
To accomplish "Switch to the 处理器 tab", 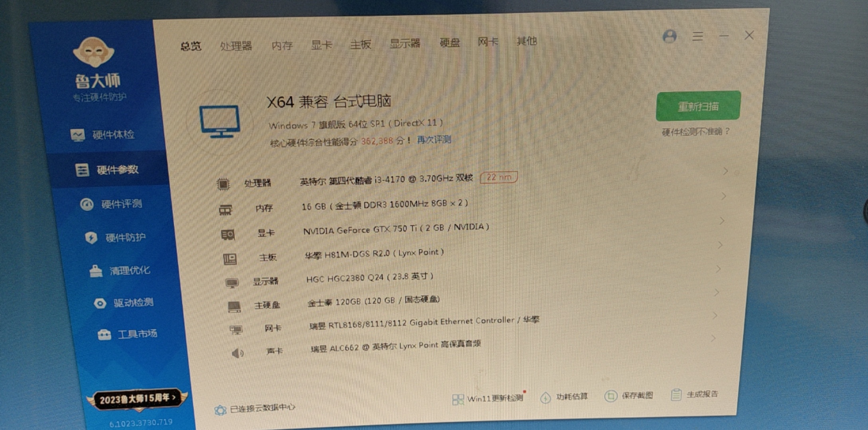I will (236, 46).
